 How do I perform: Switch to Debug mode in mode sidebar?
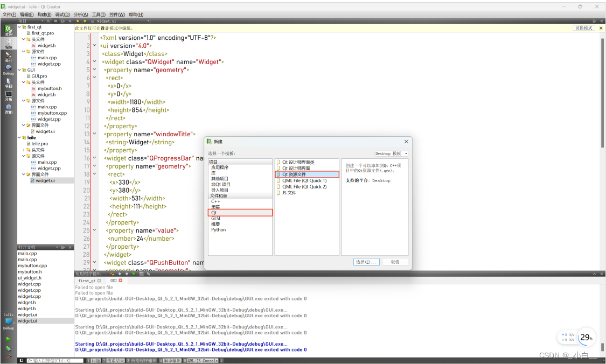[x=8, y=69]
